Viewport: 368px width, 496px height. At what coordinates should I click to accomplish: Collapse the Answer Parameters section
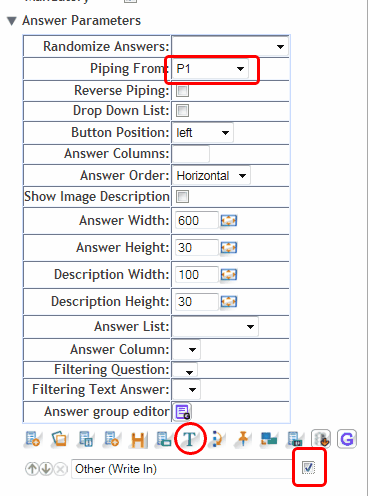[12, 21]
